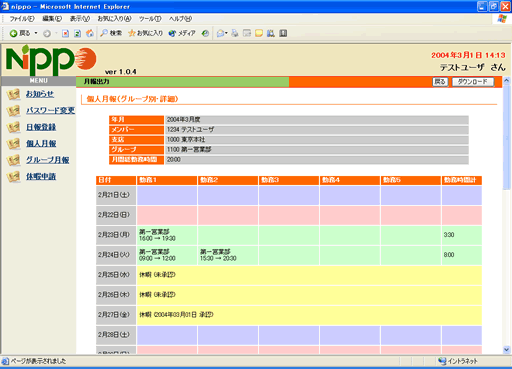Viewport: 512px width, 369px height.
Task: Go to Home page icon
Action: (90, 33)
